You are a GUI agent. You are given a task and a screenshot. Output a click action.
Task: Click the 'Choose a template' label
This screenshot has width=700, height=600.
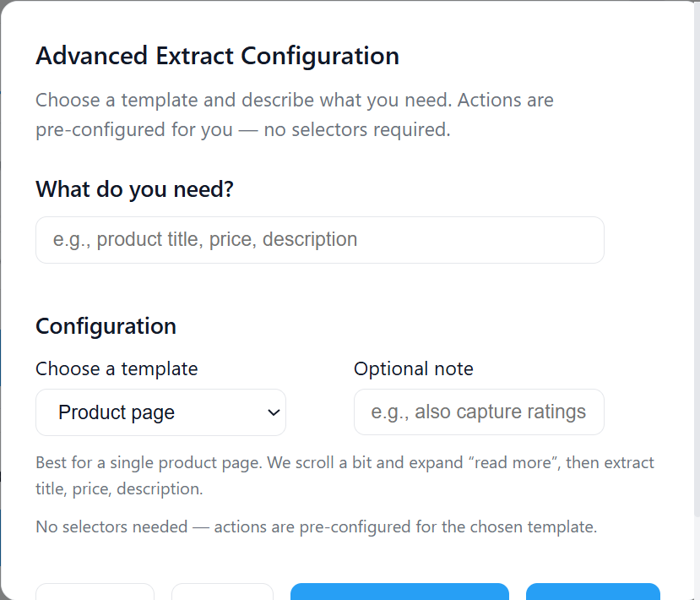[117, 369]
